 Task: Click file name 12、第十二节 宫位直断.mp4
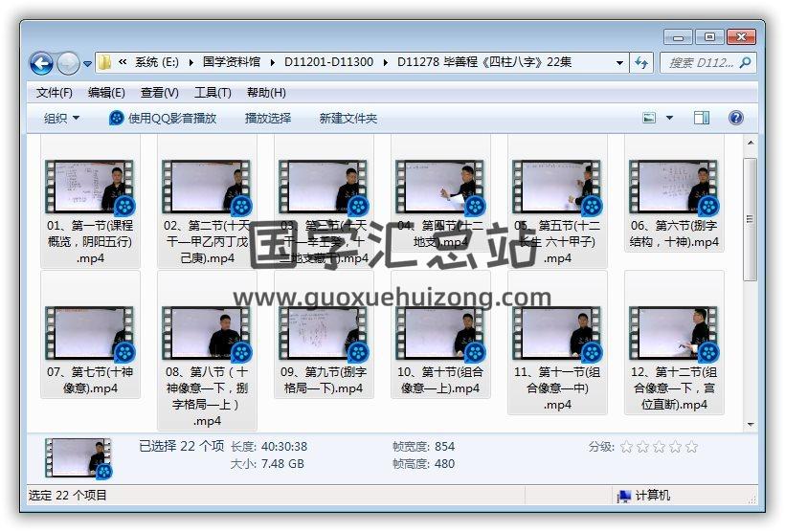[674, 388]
